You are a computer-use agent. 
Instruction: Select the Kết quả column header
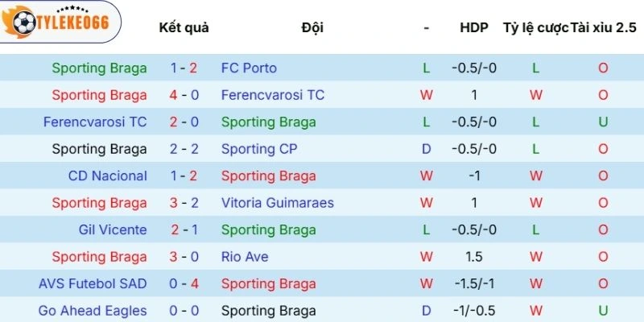(x=184, y=27)
